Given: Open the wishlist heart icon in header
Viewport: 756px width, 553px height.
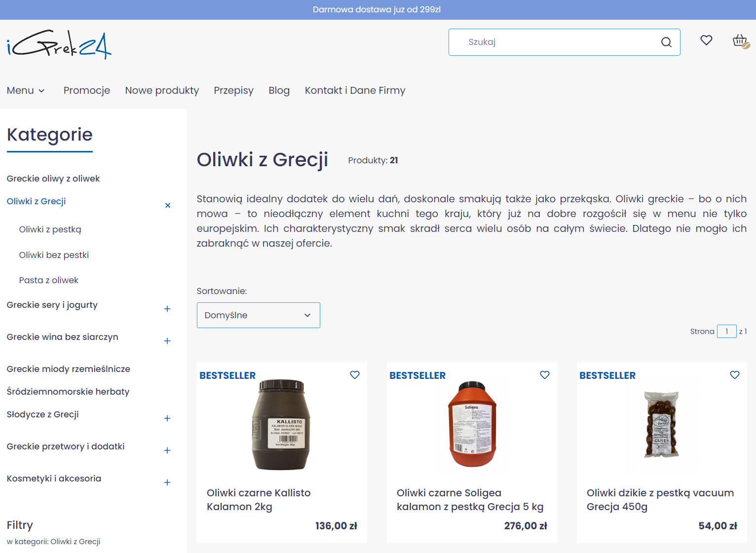Looking at the screenshot, I should (706, 40).
